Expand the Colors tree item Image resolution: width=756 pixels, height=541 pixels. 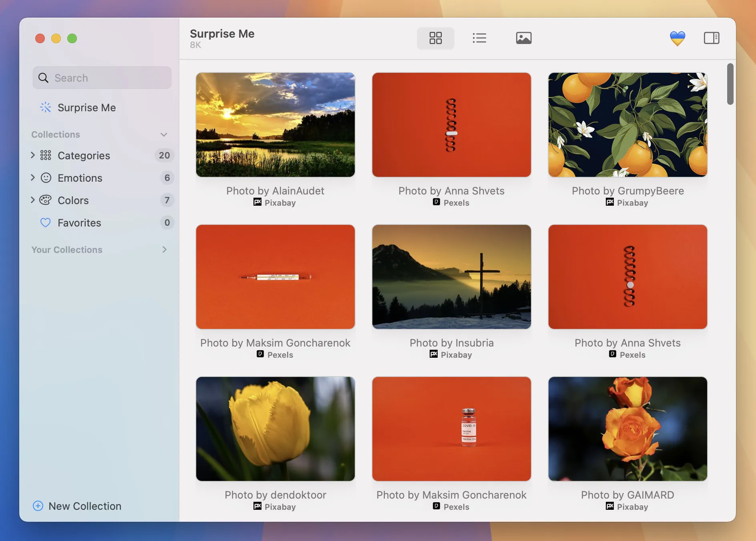pyautogui.click(x=33, y=200)
